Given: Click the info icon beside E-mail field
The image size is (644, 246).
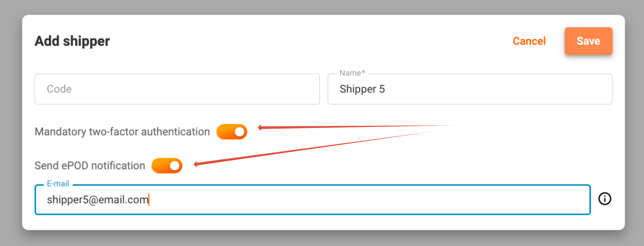Looking at the screenshot, I should 605,199.
